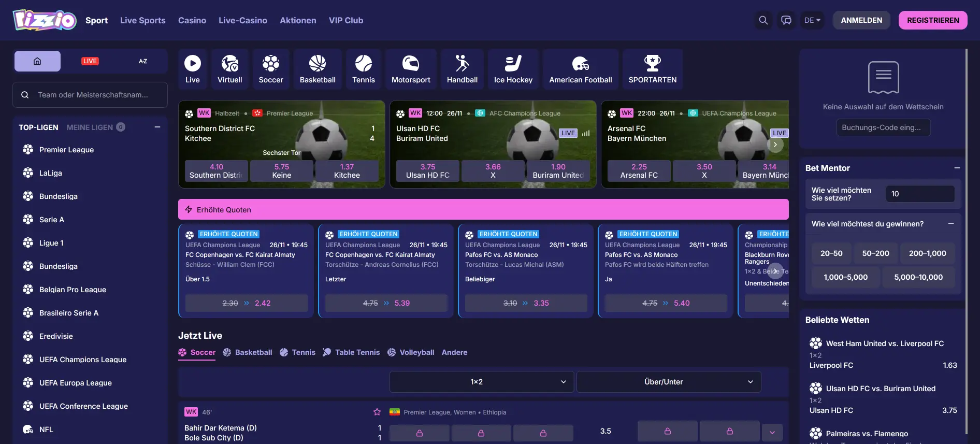This screenshot has height=444, width=980.
Task: Switch to the LIVE sidebar view
Action: coord(90,61)
